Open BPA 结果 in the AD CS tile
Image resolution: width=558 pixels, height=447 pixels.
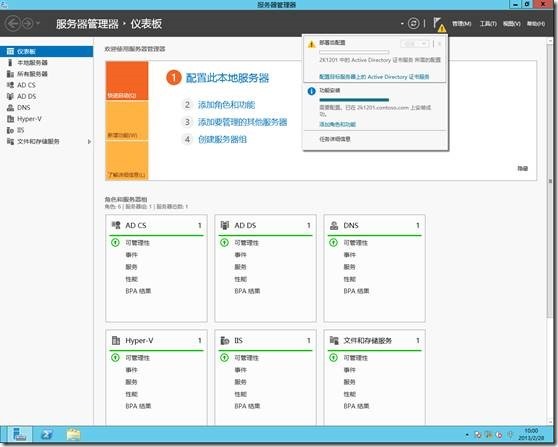(138, 291)
